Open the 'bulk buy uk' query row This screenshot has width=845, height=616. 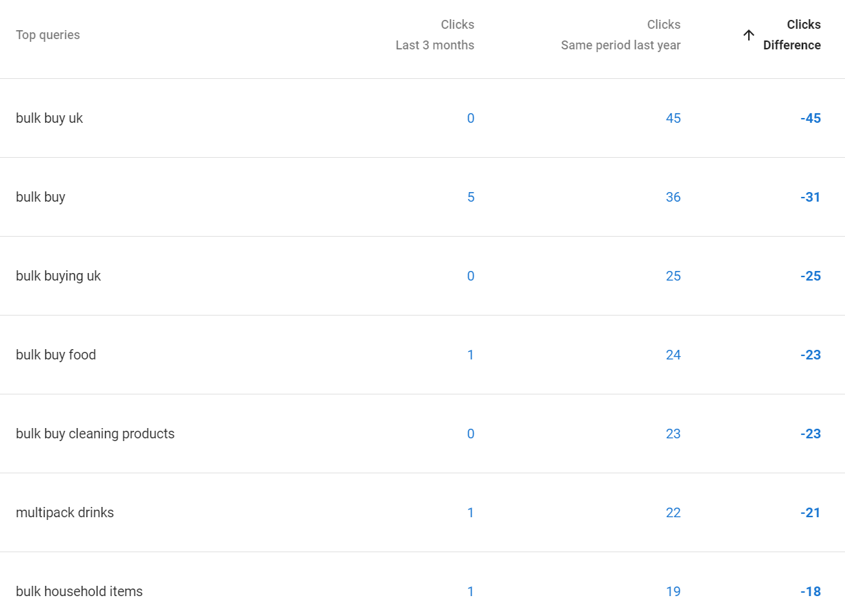click(49, 118)
